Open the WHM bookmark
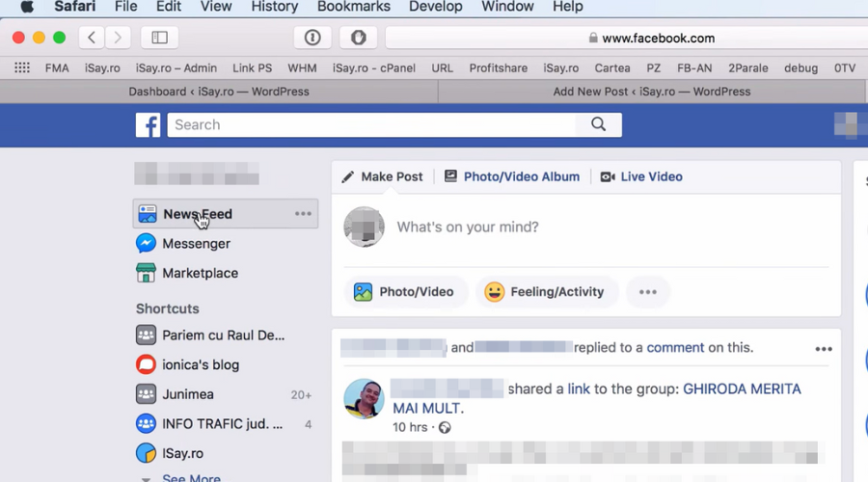Screen dimensions: 868x482 pos(302,68)
